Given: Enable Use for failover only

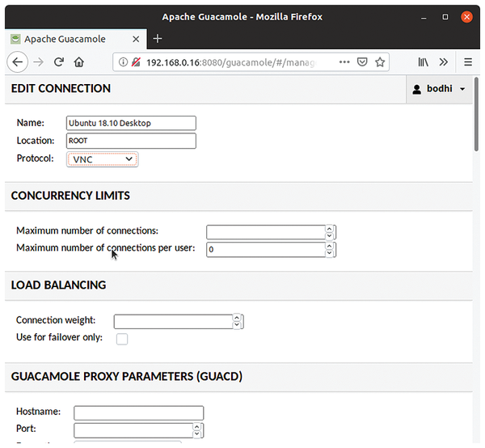Looking at the screenshot, I should click(x=122, y=339).
